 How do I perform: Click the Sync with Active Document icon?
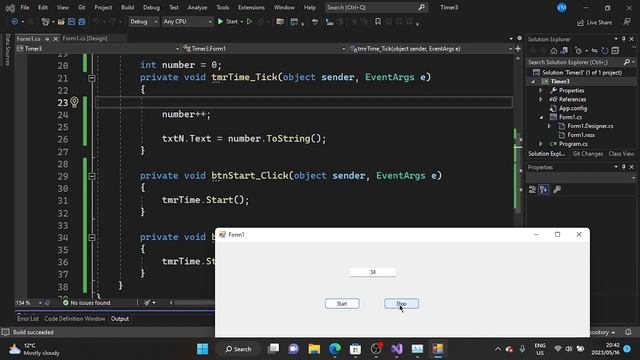pyautogui.click(x=594, y=51)
